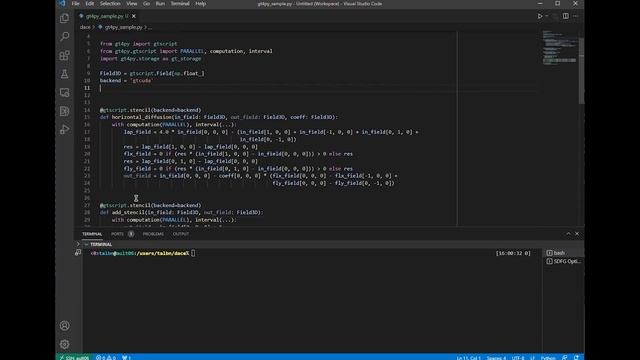Image resolution: width=640 pixels, height=360 pixels.
Task: Open the SDFG side panel icon
Action: point(64,111)
